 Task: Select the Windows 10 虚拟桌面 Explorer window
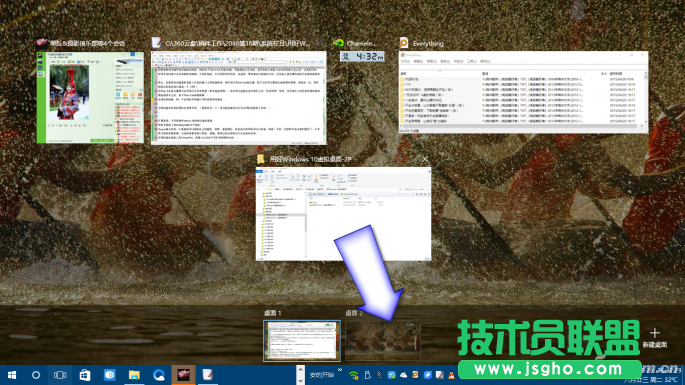(343, 214)
